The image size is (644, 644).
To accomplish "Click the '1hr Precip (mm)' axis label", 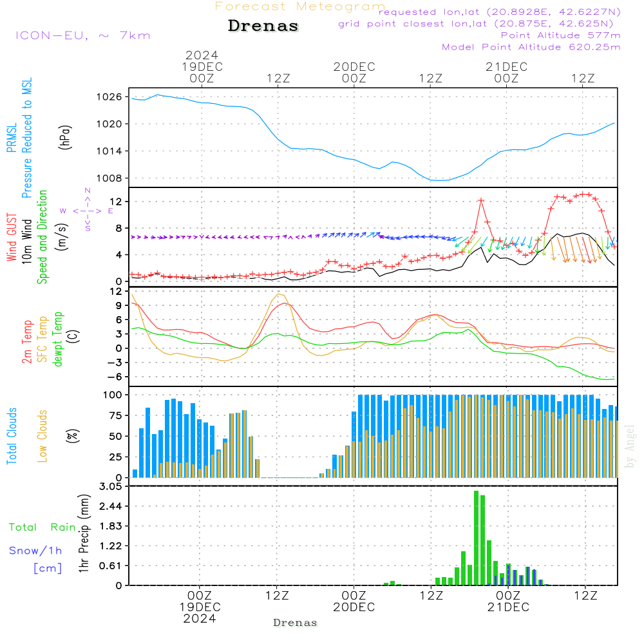I will pos(84,533).
